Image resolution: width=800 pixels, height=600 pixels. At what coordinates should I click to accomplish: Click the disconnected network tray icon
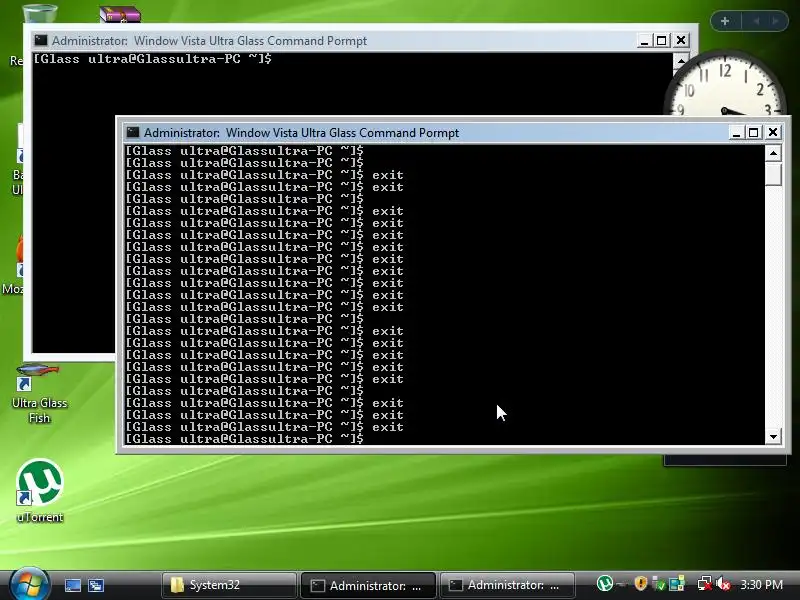[x=705, y=583]
